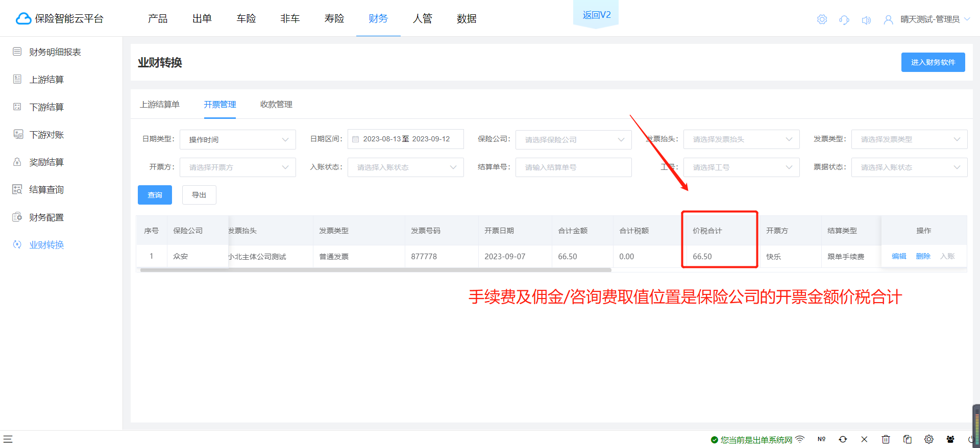Click the 进入财务软件 button

click(933, 62)
